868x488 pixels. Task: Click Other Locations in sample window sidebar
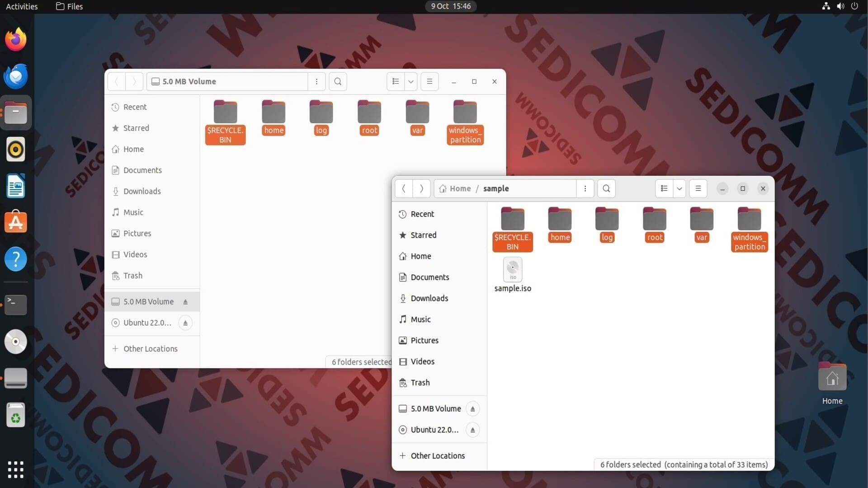point(439,455)
